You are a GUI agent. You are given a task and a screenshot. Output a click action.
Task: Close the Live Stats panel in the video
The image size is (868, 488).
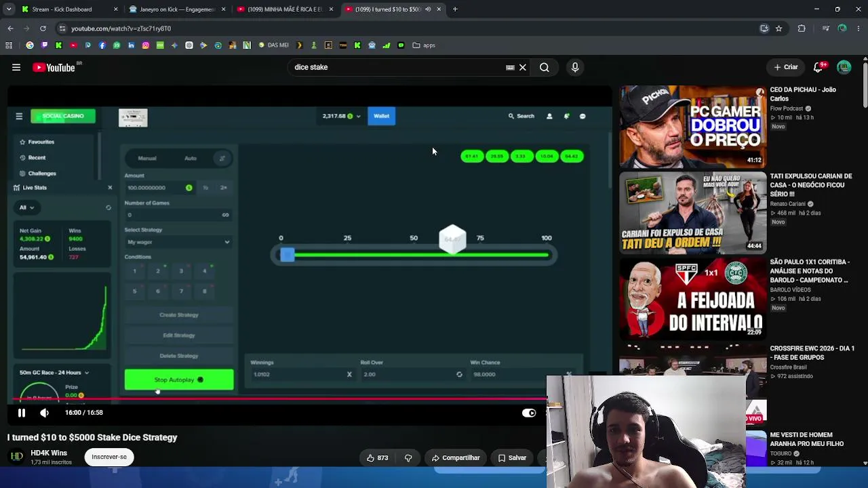(110, 188)
